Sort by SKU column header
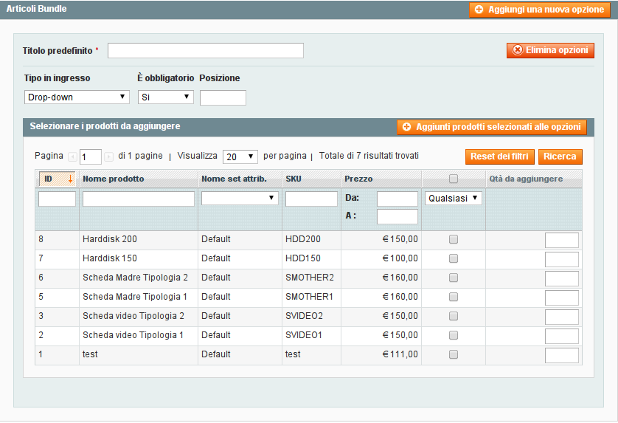The image size is (618, 423). (x=293, y=179)
